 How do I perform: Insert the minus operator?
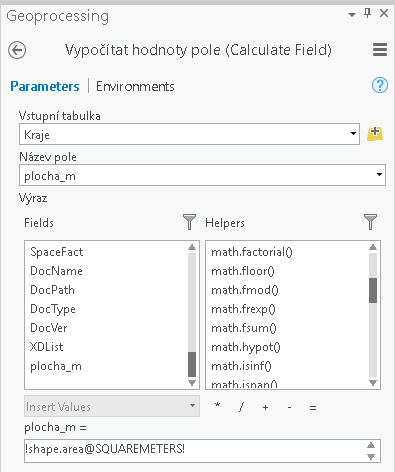(x=289, y=407)
